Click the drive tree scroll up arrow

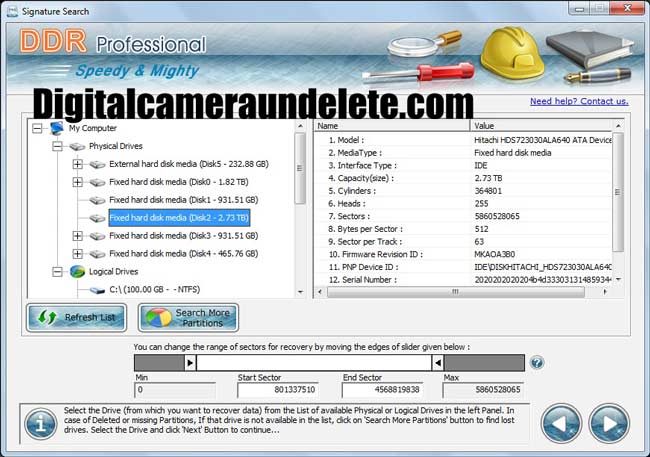click(x=301, y=126)
